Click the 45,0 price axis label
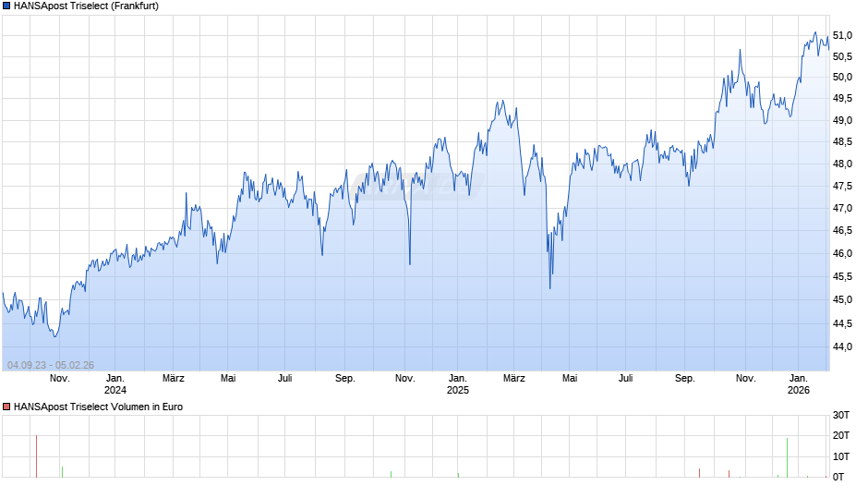Screen dimensions: 868x486 point(842,299)
